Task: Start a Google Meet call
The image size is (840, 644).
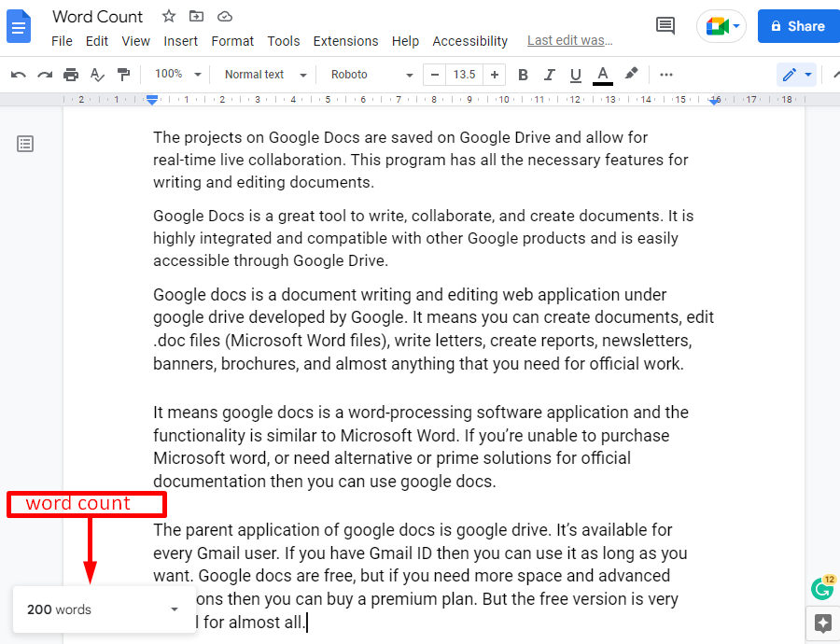Action: pyautogui.click(x=721, y=26)
